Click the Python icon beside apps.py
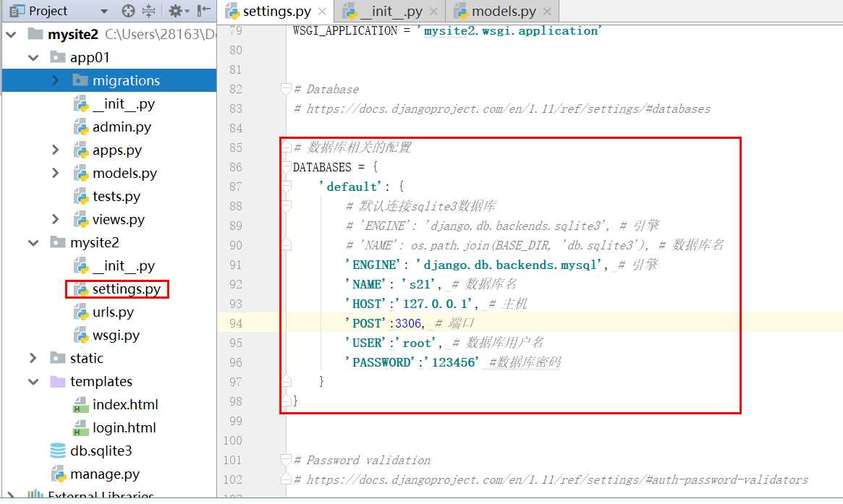The width and height of the screenshot is (843, 504). (80, 150)
